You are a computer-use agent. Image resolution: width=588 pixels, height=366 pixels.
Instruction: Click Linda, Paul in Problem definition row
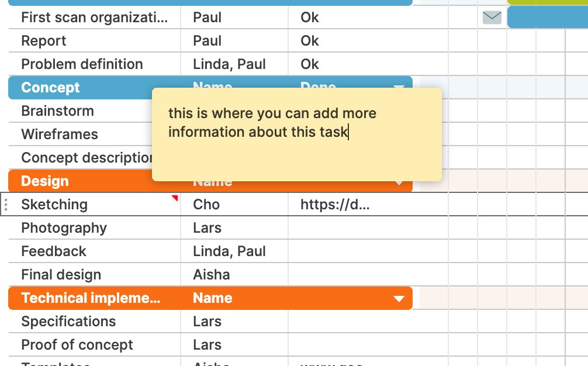pyautogui.click(x=229, y=64)
